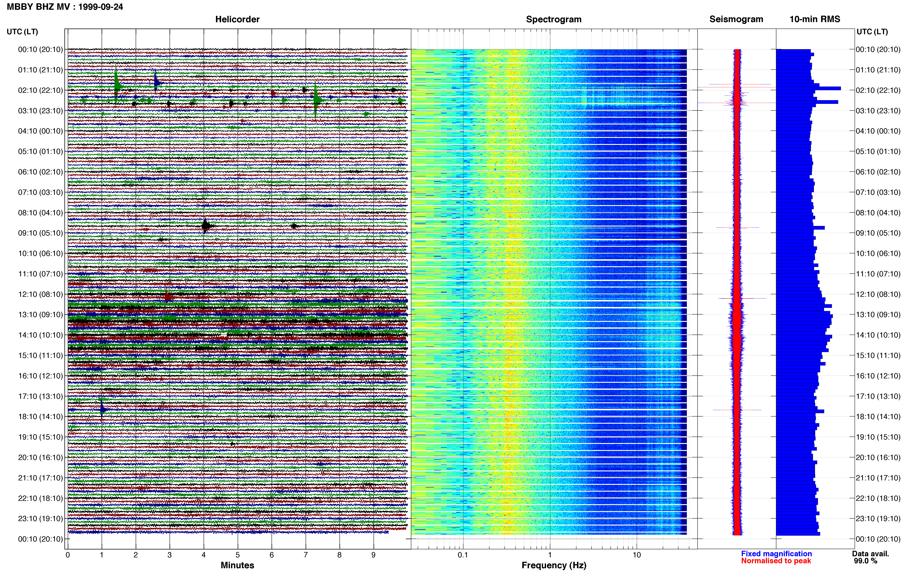Click left time label '08:10 (04:10)'
The image size is (924, 578).
pos(41,212)
